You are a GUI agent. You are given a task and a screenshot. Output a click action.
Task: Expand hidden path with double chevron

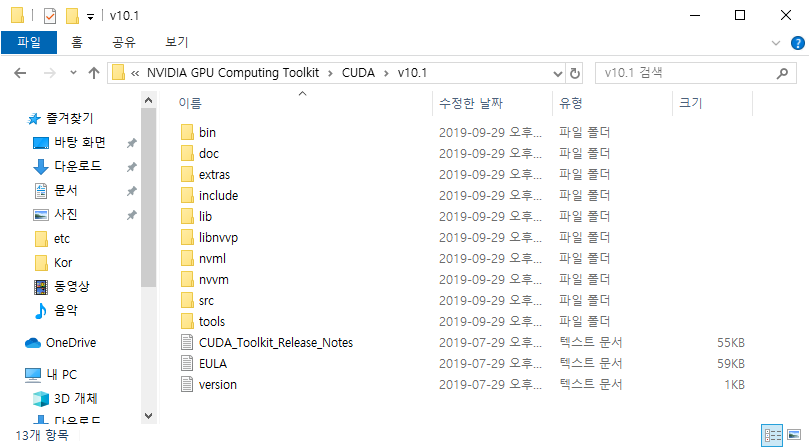pos(135,73)
